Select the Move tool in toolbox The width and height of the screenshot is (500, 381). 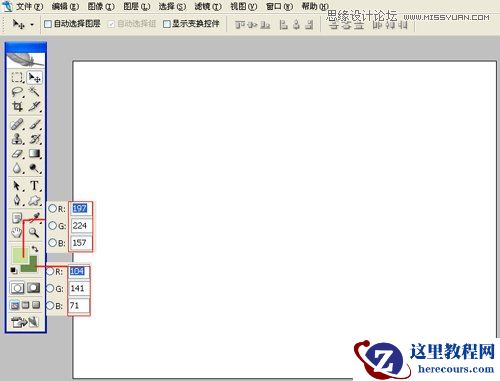(34, 77)
